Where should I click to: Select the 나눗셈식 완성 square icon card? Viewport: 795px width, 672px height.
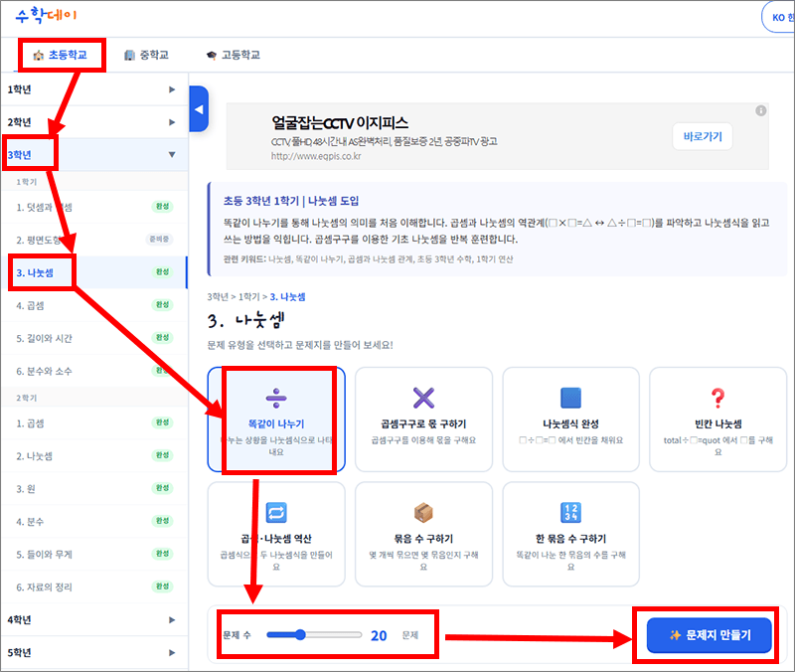(x=570, y=420)
